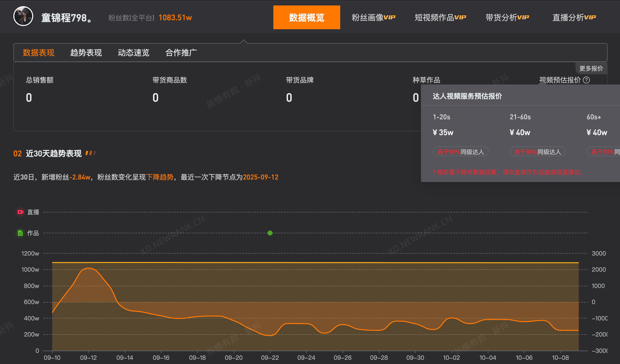The height and width of the screenshot is (364, 620).
Task: Click the green event dot on the chart
Action: click(270, 233)
